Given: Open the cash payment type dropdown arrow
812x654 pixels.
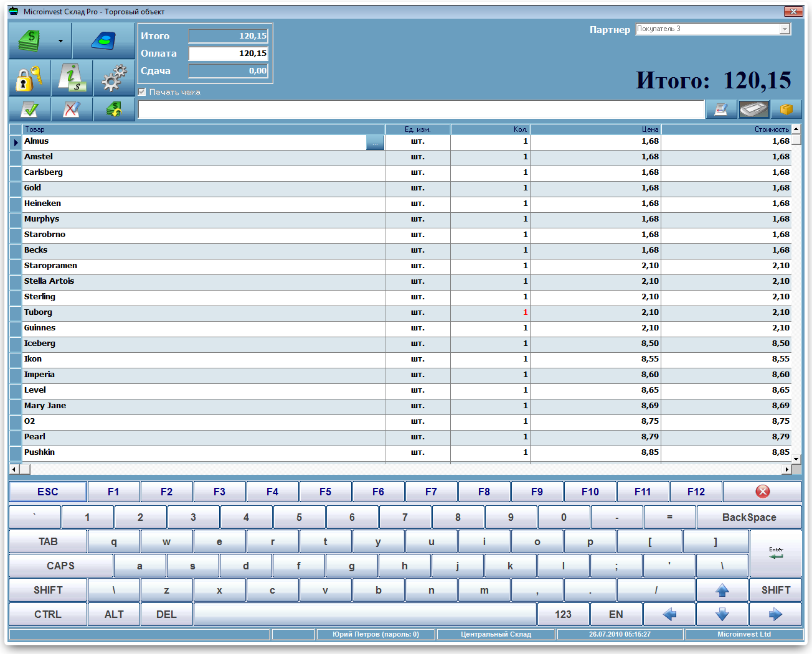Looking at the screenshot, I should pyautogui.click(x=60, y=41).
